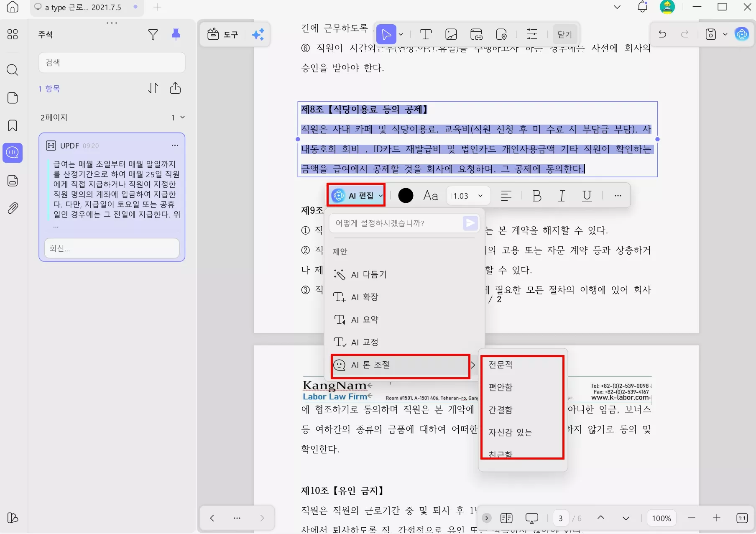Click the 1 항목 link
Screen dimensions: 756x534
point(49,88)
